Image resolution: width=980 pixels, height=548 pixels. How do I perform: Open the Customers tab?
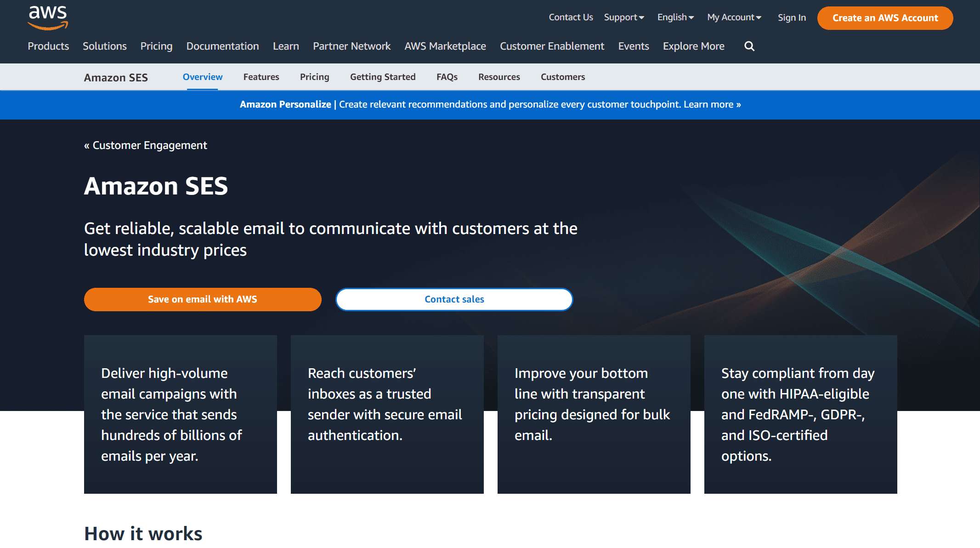563,77
